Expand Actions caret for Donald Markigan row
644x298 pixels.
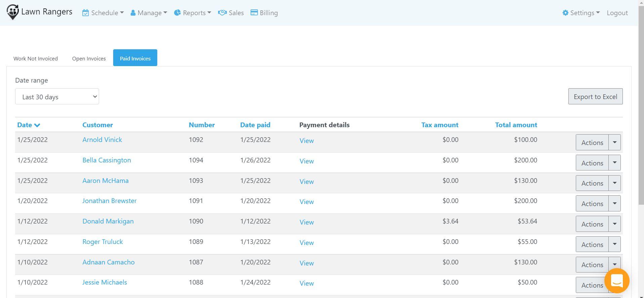[x=614, y=224]
